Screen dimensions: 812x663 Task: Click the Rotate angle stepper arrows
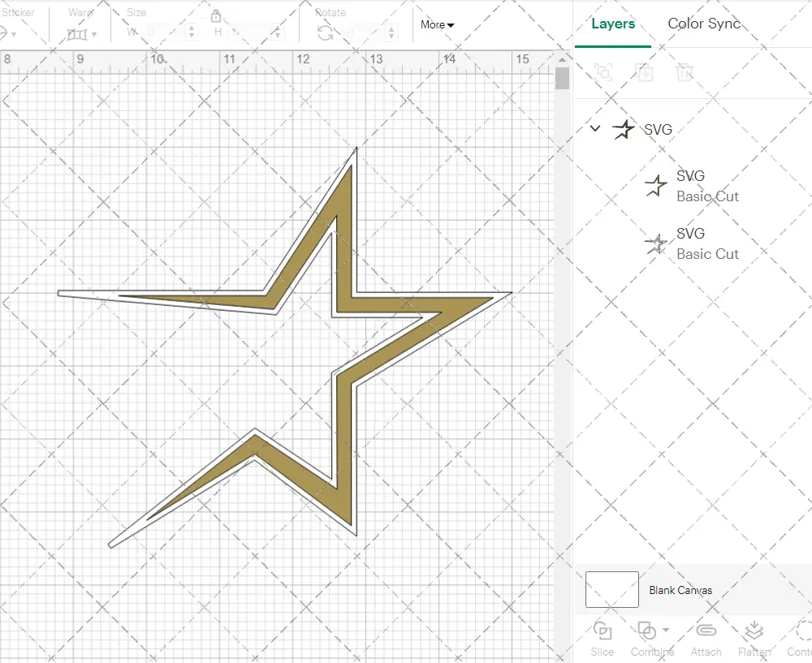coord(391,32)
